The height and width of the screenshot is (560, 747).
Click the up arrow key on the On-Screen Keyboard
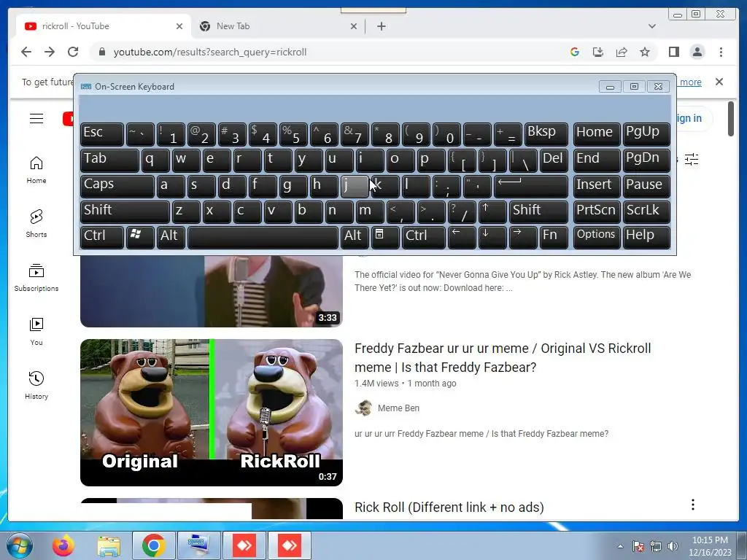click(492, 211)
